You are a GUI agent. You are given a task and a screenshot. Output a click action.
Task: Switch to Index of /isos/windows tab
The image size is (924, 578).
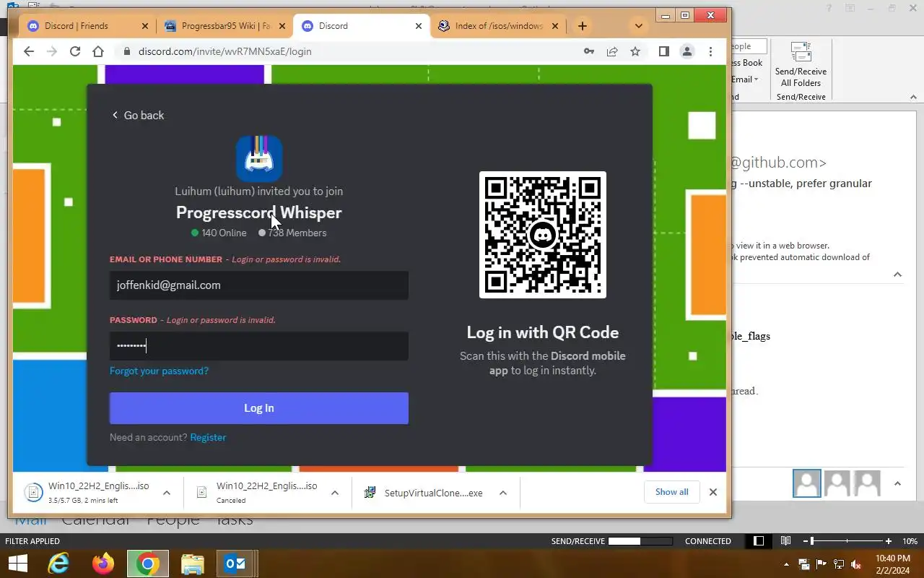[x=499, y=26]
